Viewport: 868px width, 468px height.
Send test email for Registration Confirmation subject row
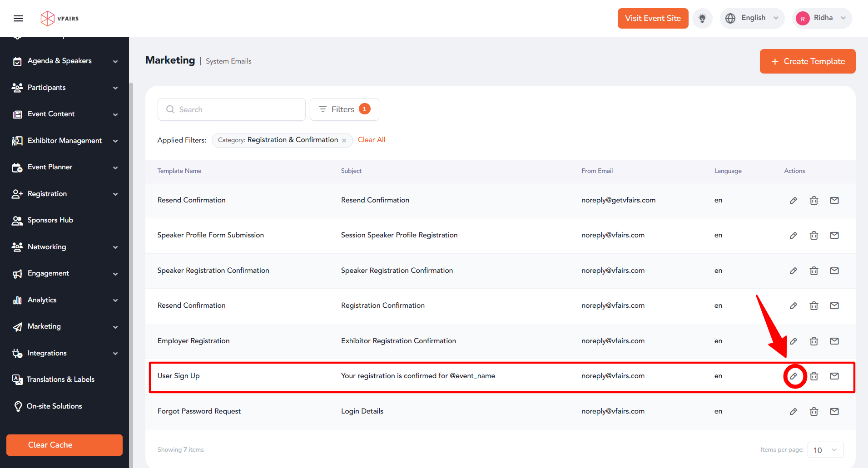click(x=834, y=305)
